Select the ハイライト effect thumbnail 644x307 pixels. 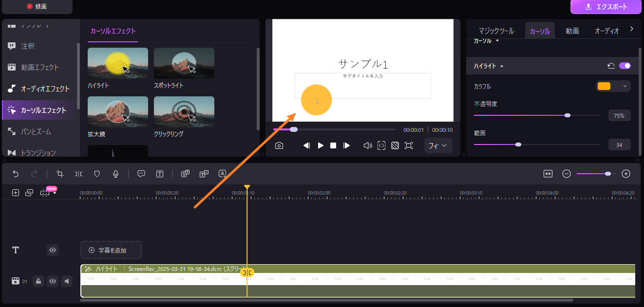click(x=118, y=63)
